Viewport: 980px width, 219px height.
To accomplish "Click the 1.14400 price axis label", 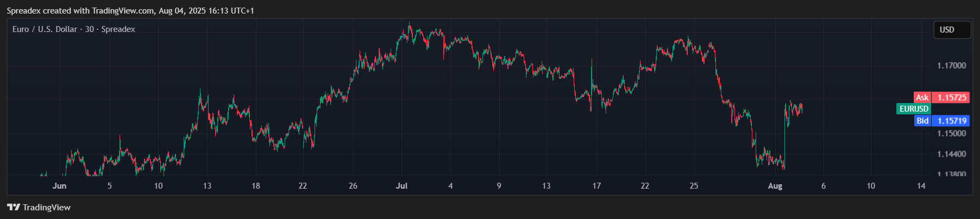I will point(951,154).
